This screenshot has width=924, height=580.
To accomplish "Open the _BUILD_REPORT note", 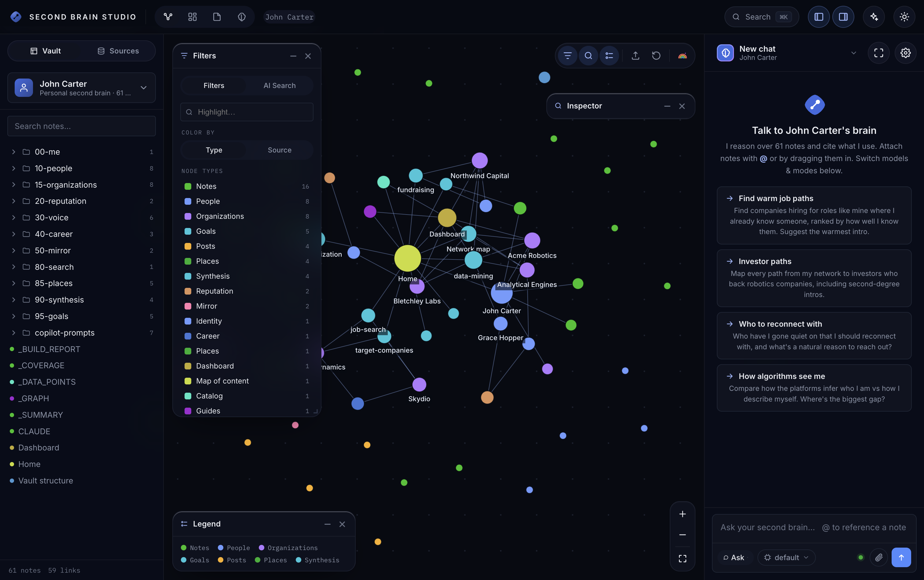I will pyautogui.click(x=49, y=349).
